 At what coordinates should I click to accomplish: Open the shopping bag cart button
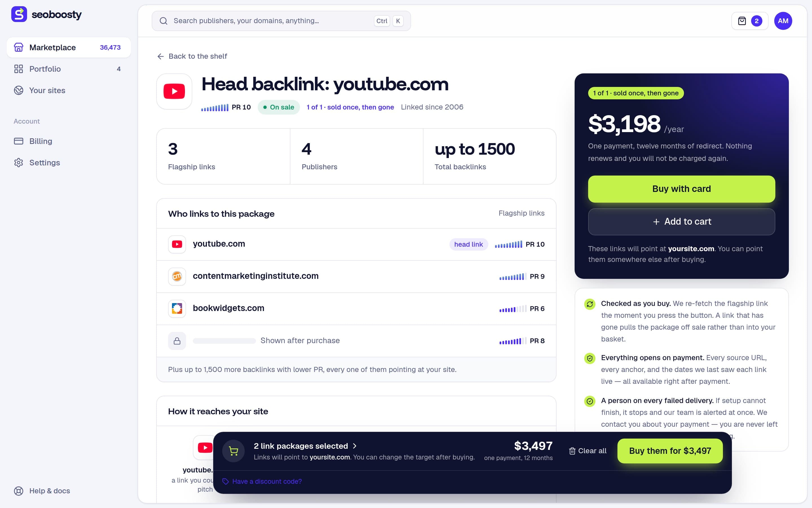click(x=750, y=21)
